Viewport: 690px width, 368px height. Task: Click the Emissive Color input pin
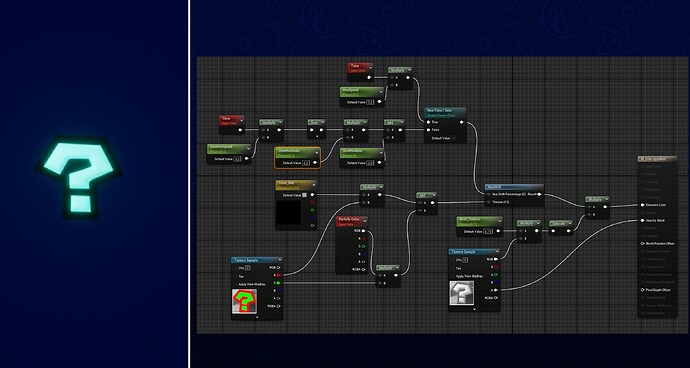(642, 205)
